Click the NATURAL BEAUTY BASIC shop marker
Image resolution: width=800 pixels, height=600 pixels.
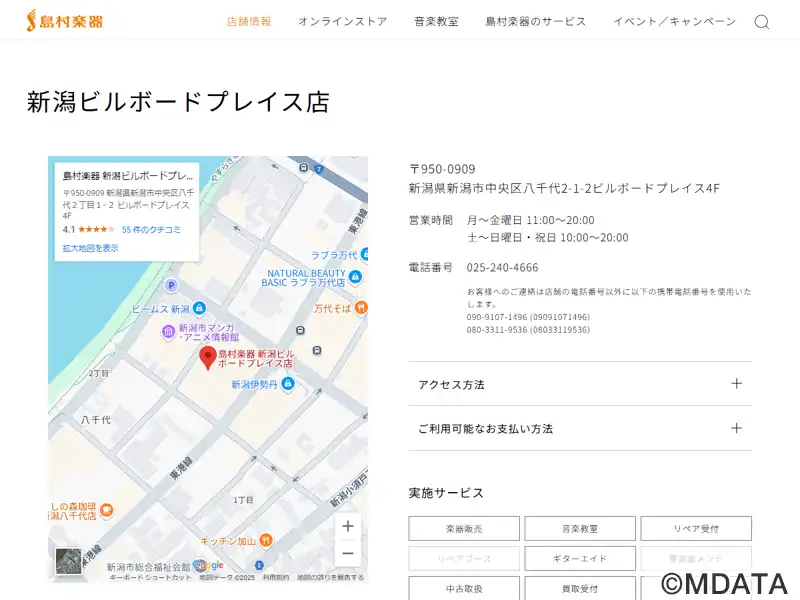click(356, 277)
